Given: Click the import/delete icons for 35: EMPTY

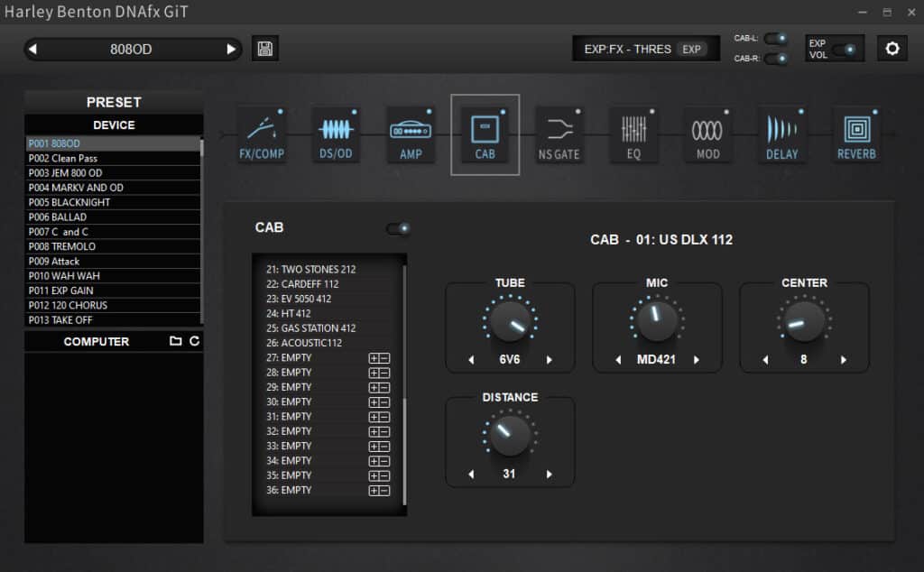Looking at the screenshot, I should click(379, 476).
